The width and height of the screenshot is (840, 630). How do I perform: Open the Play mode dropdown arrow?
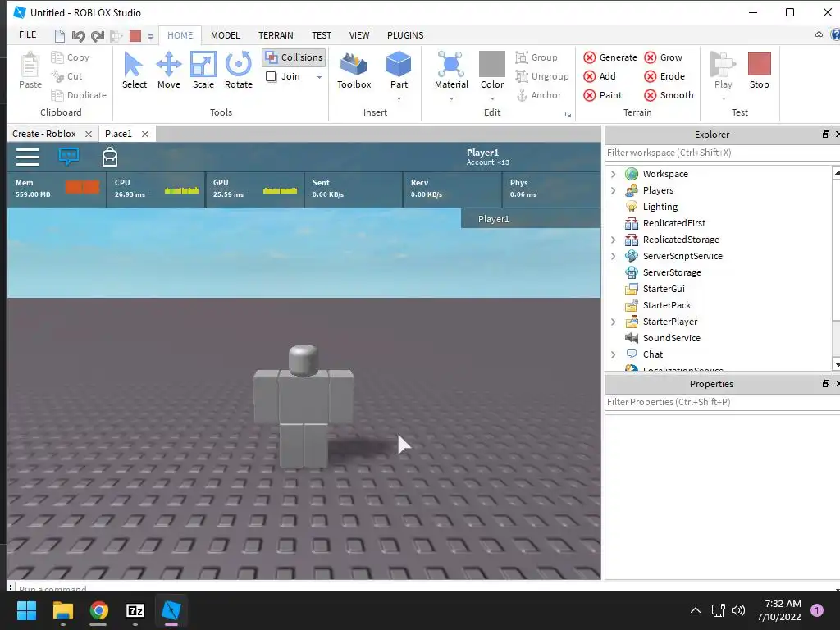[724, 98]
